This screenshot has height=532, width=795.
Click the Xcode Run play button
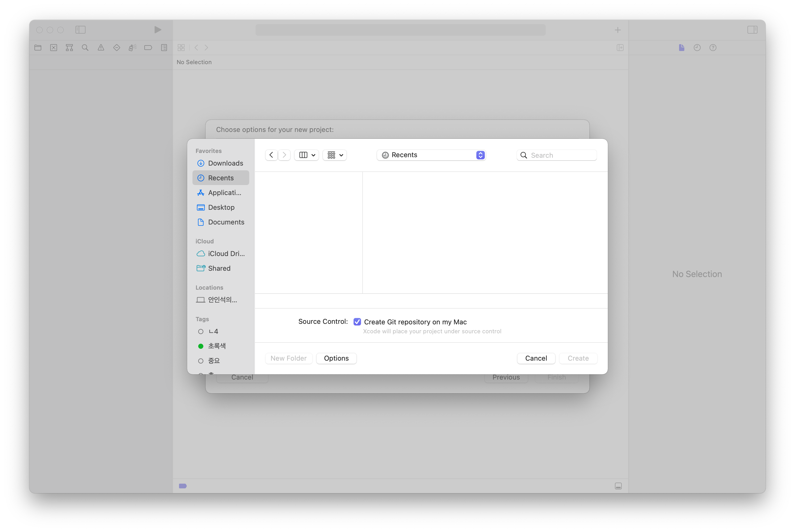[x=157, y=30]
